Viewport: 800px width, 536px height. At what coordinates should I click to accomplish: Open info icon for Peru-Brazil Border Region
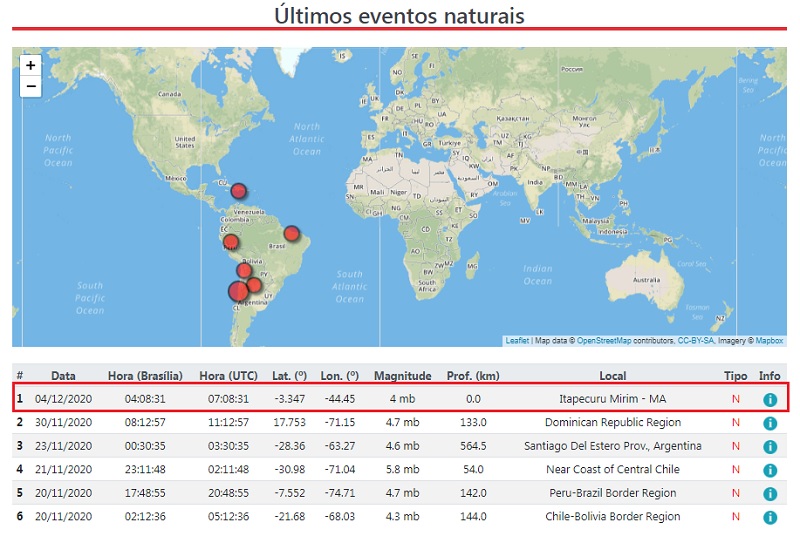point(769,494)
